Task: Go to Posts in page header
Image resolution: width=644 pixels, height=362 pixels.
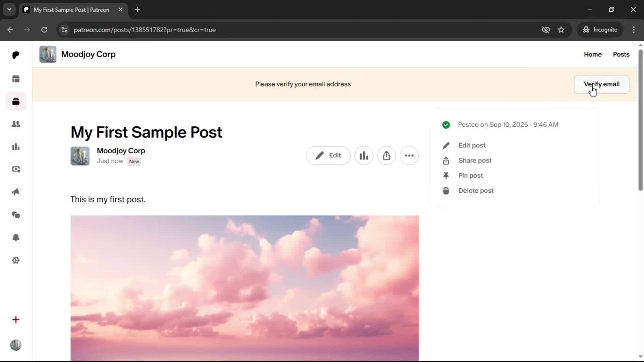Action: click(x=621, y=54)
